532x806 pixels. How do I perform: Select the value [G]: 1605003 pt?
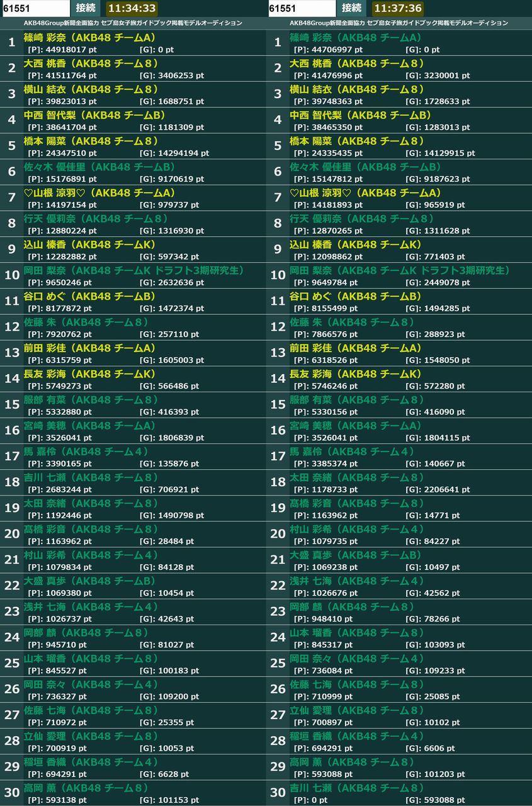171,359
